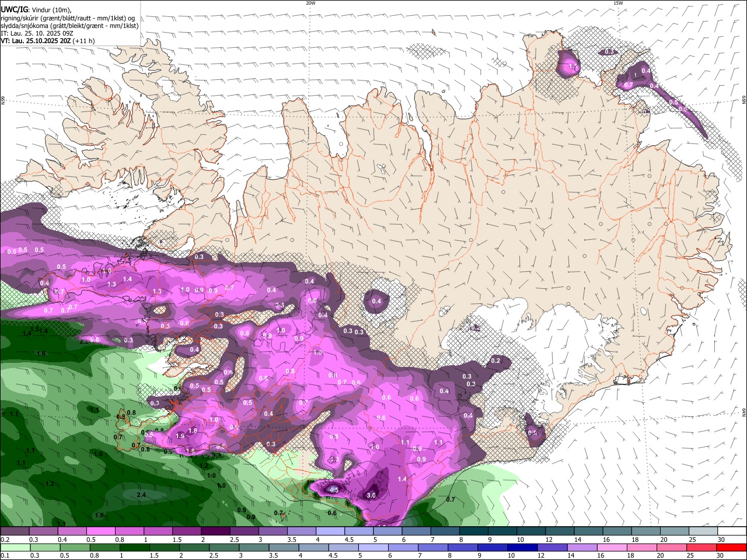Pick the darkest green 1 swatch in the rain legend
The height and width of the screenshot is (560, 747).
134,547
